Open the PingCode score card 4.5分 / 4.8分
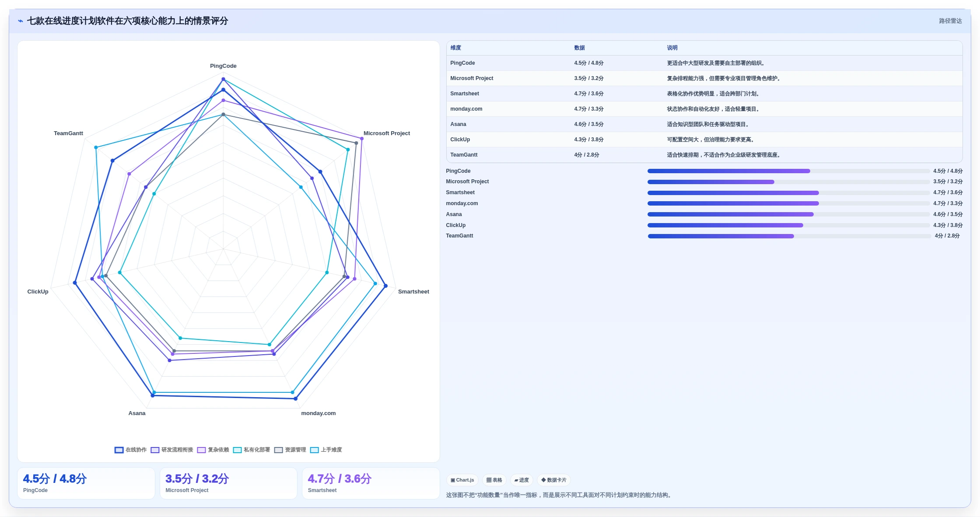Image resolution: width=980 pixels, height=517 pixels. (86, 483)
